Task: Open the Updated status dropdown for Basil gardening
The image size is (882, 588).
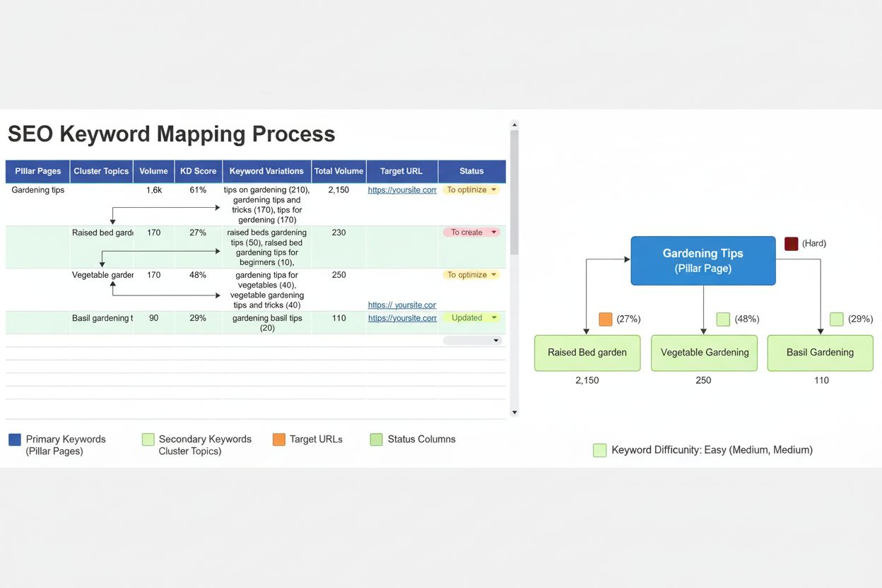Action: (x=471, y=317)
